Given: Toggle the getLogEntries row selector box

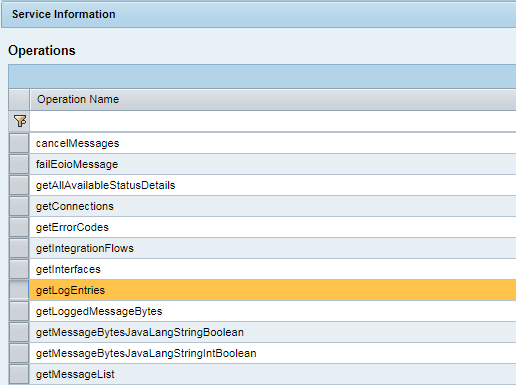Looking at the screenshot, I should click(x=19, y=290).
